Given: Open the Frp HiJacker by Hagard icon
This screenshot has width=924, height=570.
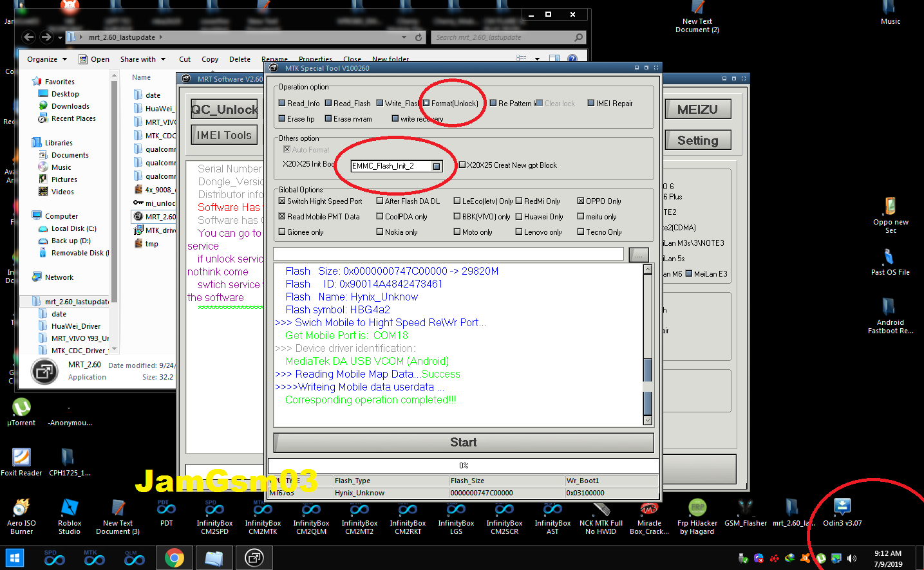Looking at the screenshot, I should pyautogui.click(x=697, y=517).
